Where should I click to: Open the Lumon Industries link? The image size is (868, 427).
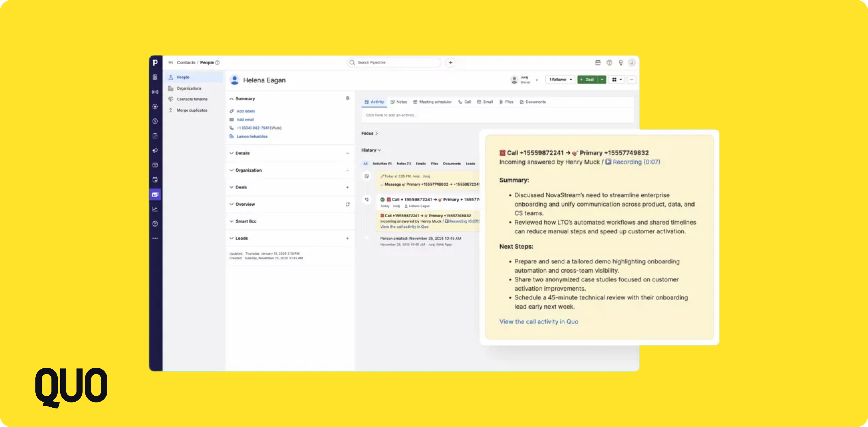pyautogui.click(x=252, y=136)
